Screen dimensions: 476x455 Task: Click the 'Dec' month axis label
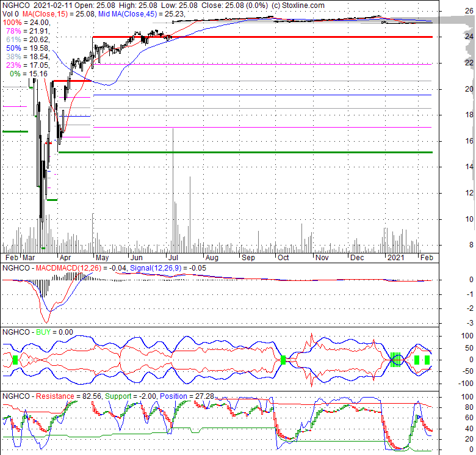coord(357,258)
